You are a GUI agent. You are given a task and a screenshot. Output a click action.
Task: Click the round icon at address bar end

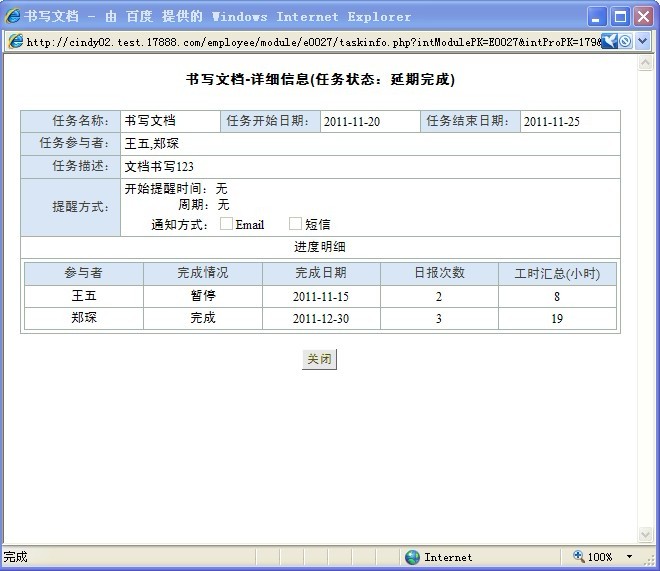click(x=625, y=41)
